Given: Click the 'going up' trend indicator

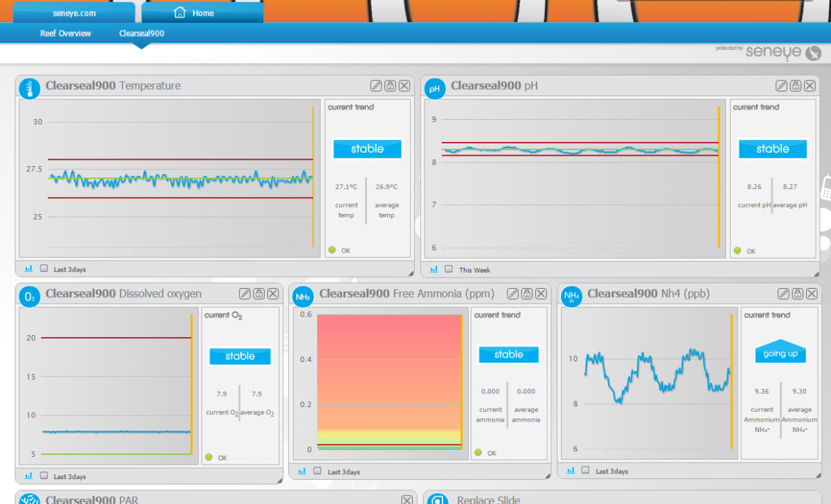Looking at the screenshot, I should click(x=780, y=352).
